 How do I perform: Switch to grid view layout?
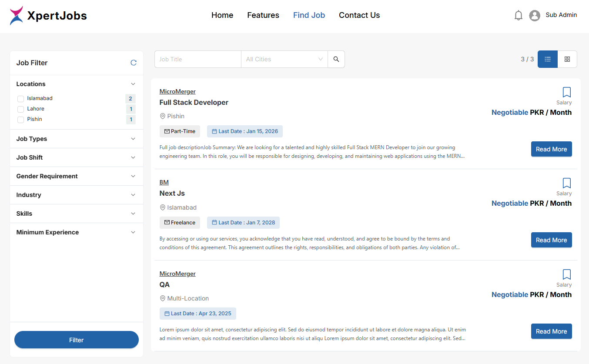pyautogui.click(x=567, y=59)
